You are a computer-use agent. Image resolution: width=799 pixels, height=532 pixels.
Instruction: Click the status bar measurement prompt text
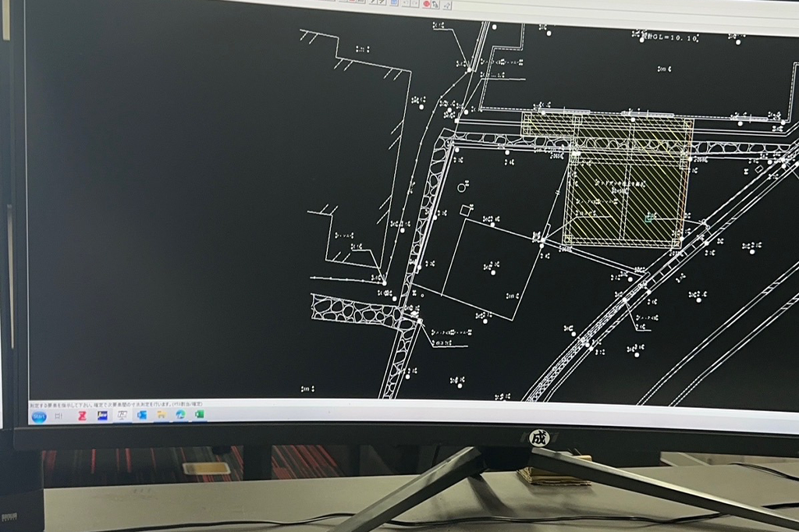(116, 404)
